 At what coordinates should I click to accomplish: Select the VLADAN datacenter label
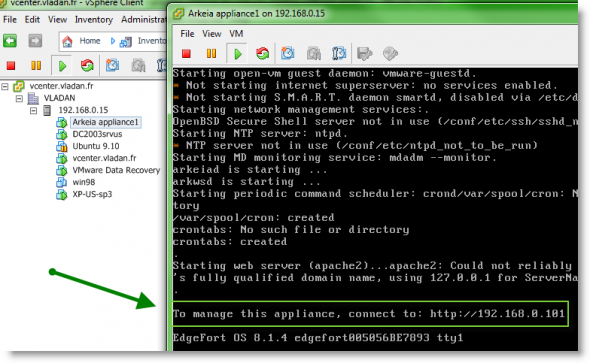[x=59, y=98]
